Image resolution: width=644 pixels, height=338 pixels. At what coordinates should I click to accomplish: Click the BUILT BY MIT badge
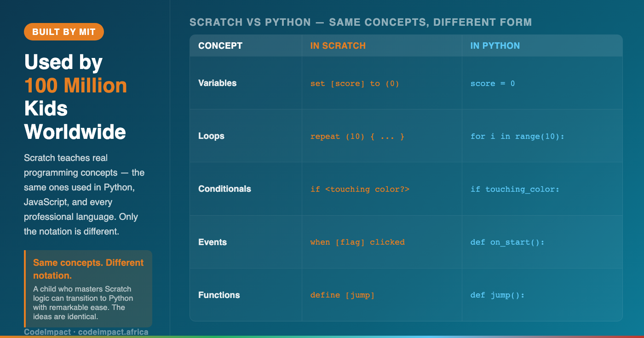(64, 32)
